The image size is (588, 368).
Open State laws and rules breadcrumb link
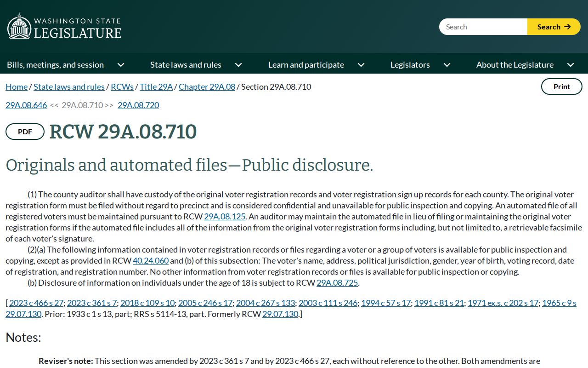tap(69, 86)
